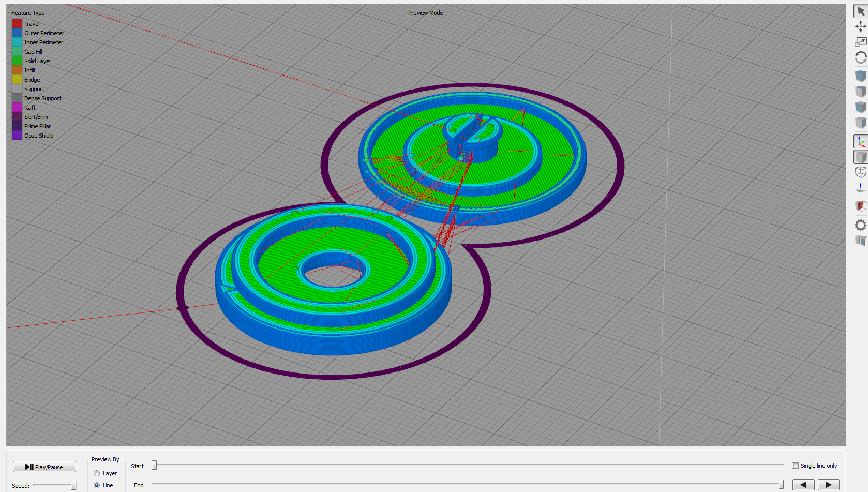The image size is (868, 492).
Task: Open process settings gear icon
Action: 861,225
